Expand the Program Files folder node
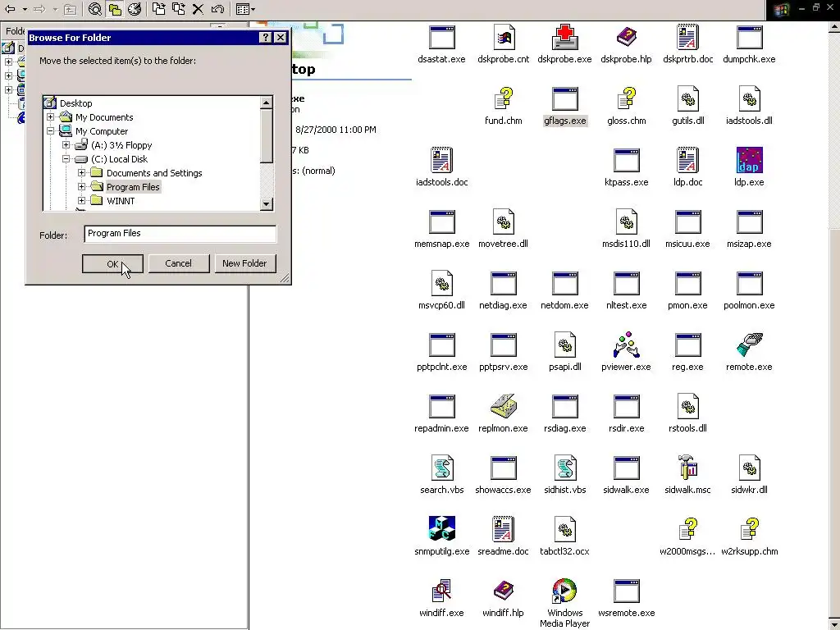This screenshot has height=630, width=840. [x=81, y=187]
